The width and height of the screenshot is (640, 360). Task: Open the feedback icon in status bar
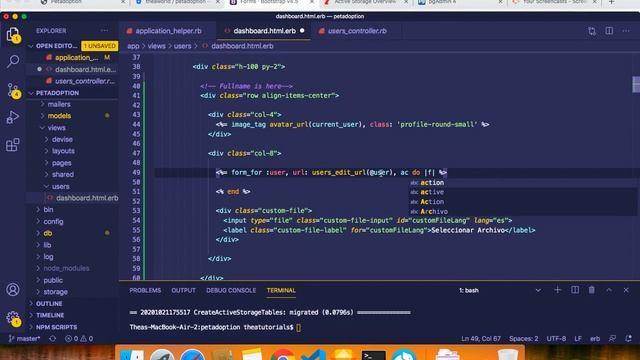[x=612, y=339]
